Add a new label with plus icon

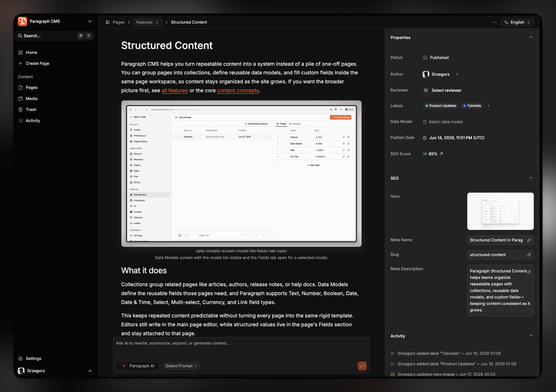click(489, 106)
